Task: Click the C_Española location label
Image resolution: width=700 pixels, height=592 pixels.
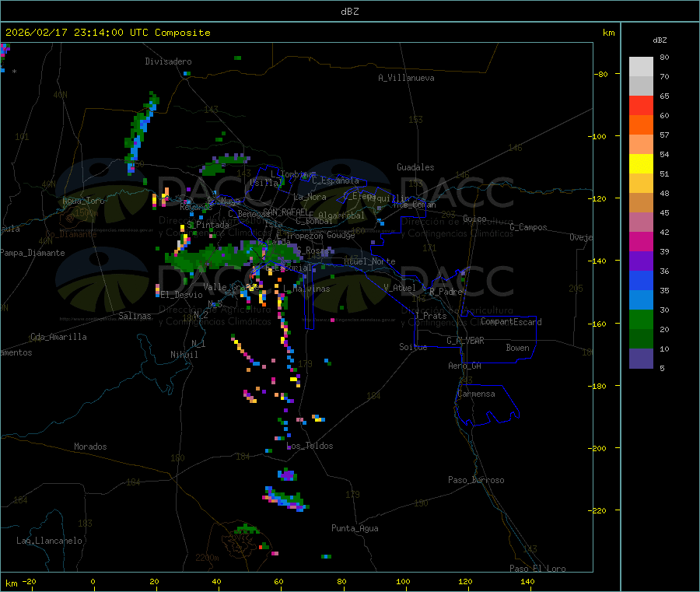Action: pyautogui.click(x=335, y=180)
